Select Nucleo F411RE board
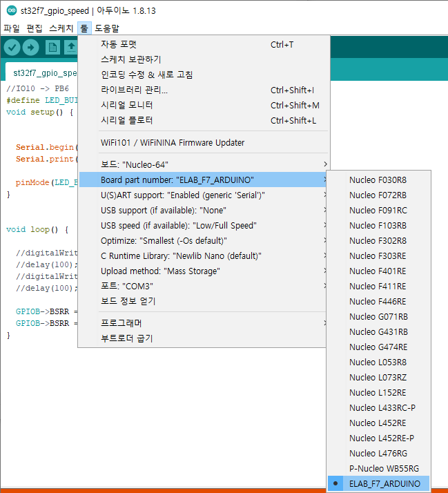This screenshot has height=493, width=448. 378,286
